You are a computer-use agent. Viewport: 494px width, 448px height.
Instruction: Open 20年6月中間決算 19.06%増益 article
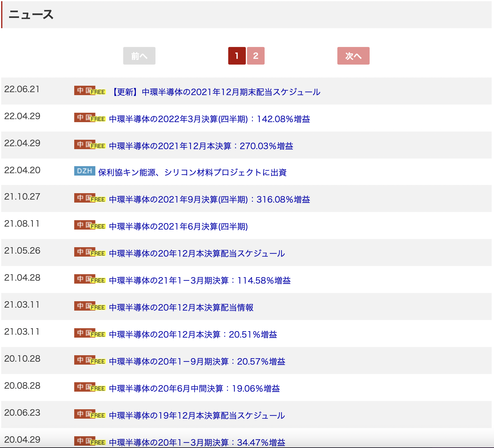(194, 388)
